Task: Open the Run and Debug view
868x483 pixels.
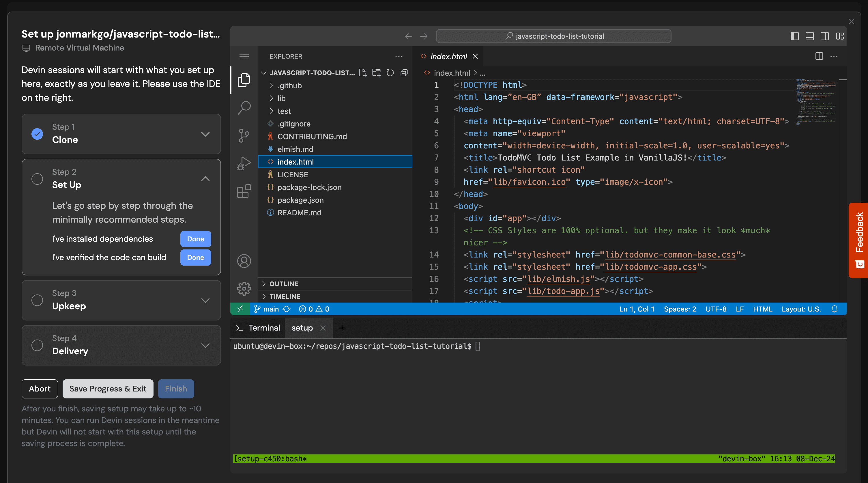Action: click(244, 164)
